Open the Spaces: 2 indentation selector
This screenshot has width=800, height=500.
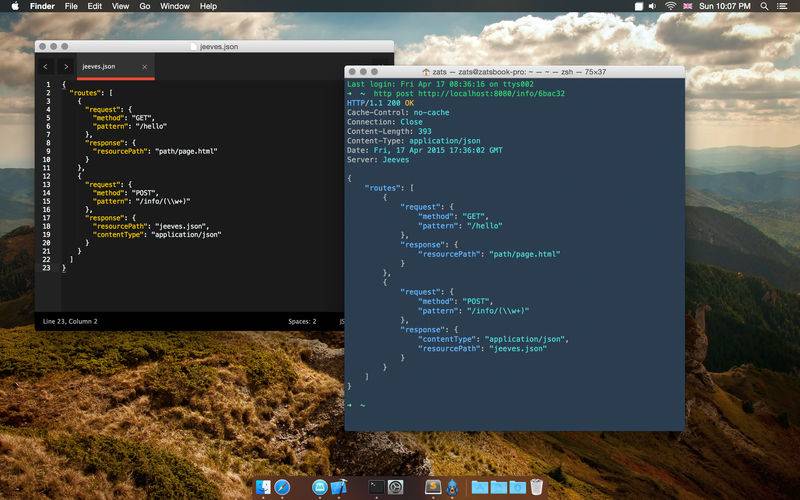[302, 321]
